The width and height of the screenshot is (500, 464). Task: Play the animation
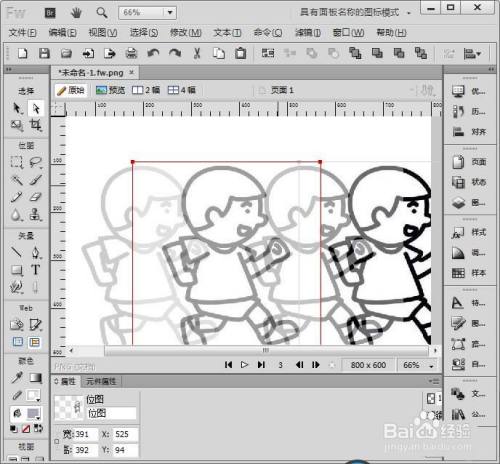(244, 365)
